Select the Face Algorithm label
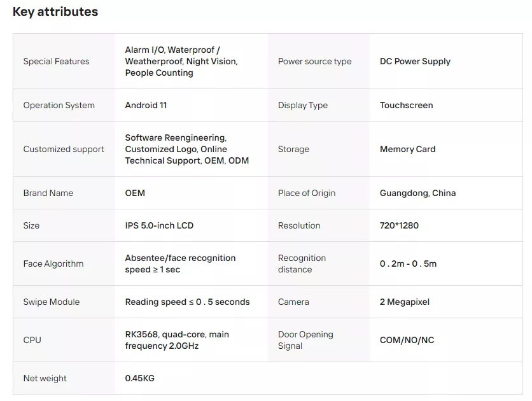532x401 pixels. pyautogui.click(x=53, y=264)
